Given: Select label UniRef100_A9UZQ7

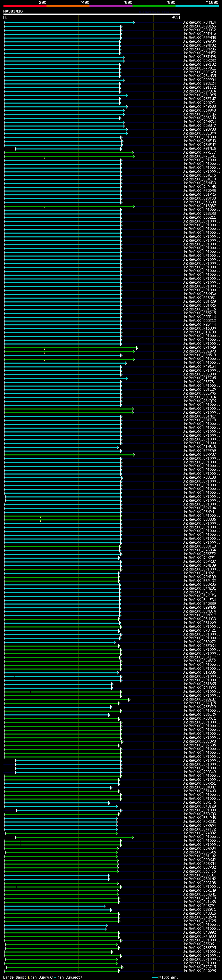Looking at the screenshot, I should (199, 699).
